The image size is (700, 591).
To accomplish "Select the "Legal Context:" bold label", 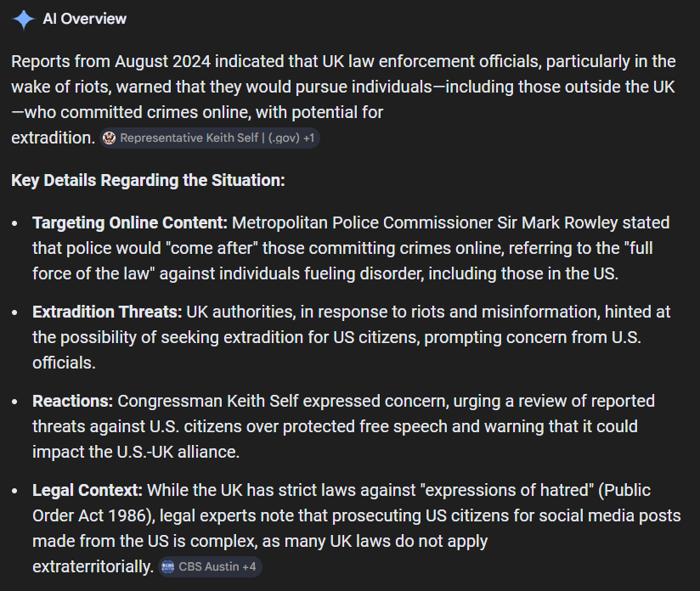I will (x=87, y=491).
